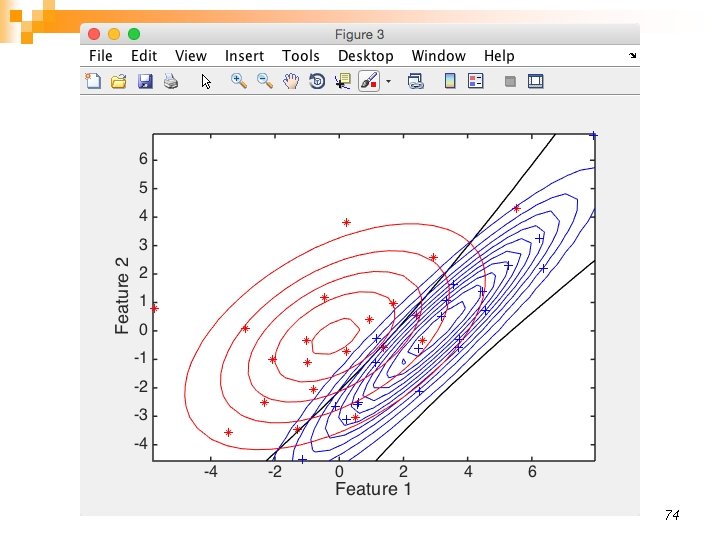Close Figure 3 with red button
Screen dimensions: 720x540
94,34
